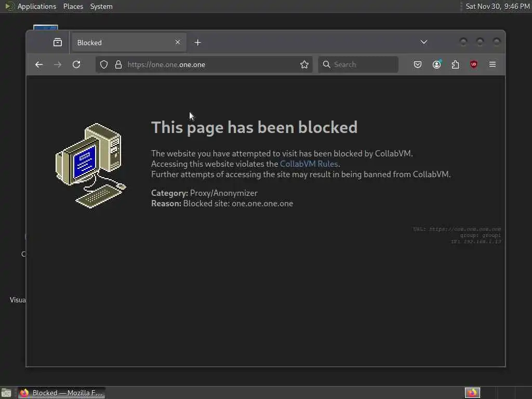Click the padlock site info icon
The width and height of the screenshot is (532, 399).
coord(118,64)
